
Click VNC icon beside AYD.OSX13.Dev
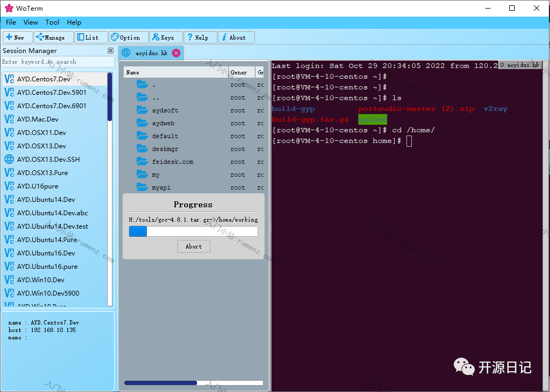click(x=9, y=146)
